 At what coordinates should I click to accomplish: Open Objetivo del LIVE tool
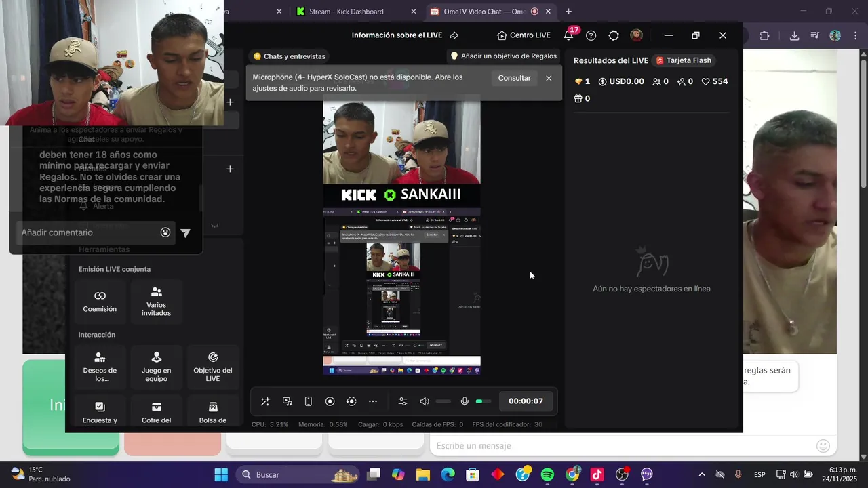pos(213,367)
